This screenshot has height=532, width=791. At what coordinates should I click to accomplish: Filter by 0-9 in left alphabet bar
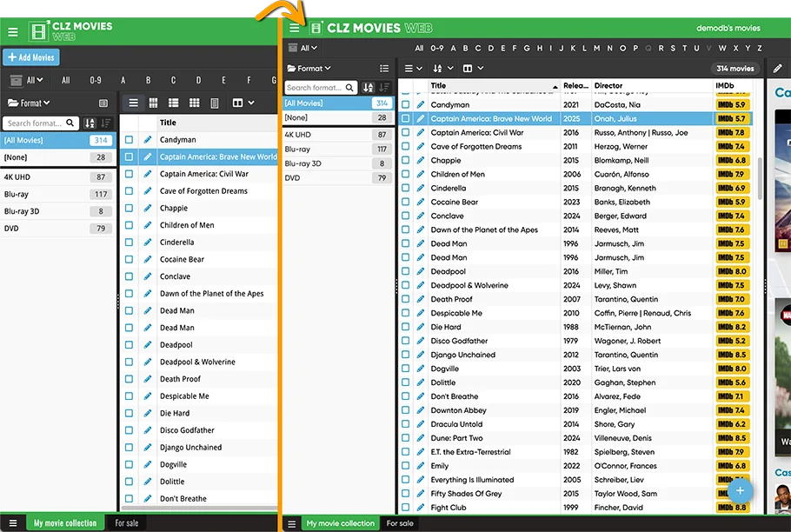[x=96, y=80]
